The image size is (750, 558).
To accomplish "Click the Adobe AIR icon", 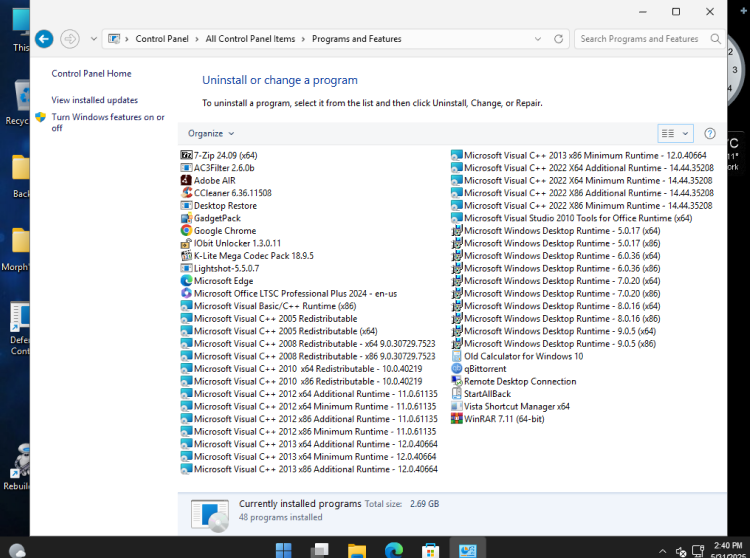I will [x=186, y=180].
